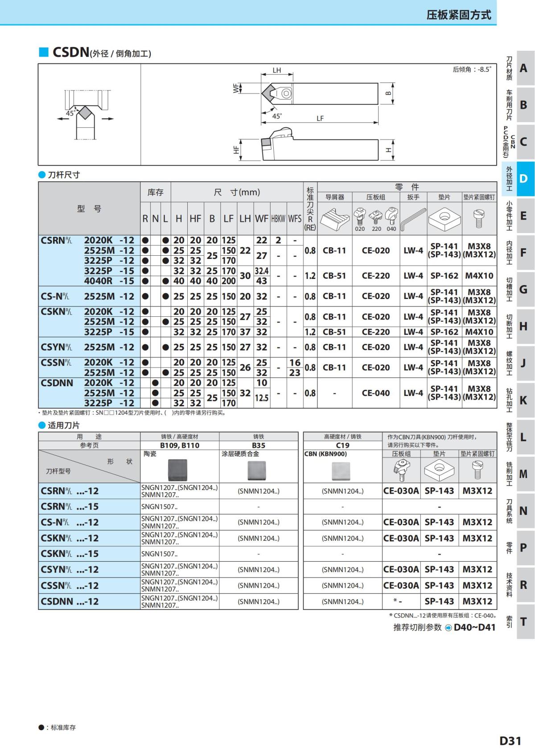535x756 pixels.
Task: Click the chip breaker icon under 导屑器
Action: pyautogui.click(x=334, y=218)
